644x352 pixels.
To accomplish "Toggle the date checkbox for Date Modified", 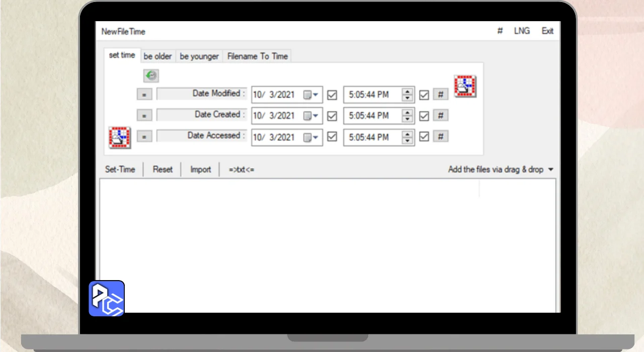I will point(332,95).
